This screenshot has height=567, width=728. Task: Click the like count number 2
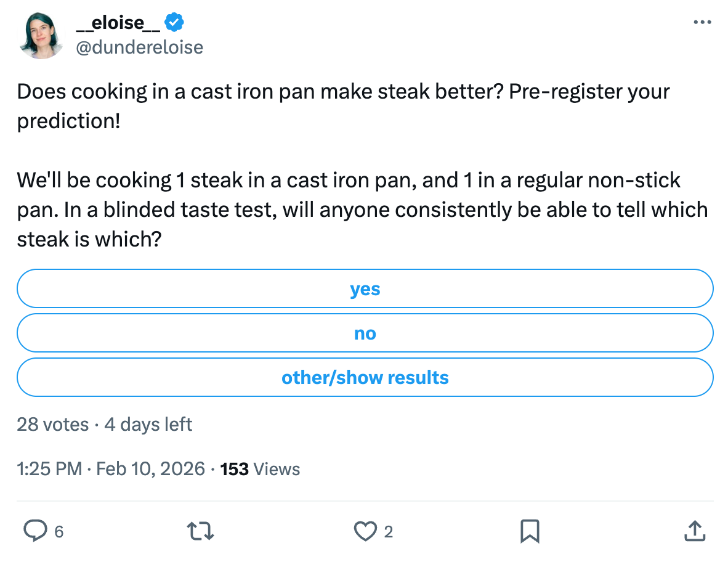pos(388,531)
